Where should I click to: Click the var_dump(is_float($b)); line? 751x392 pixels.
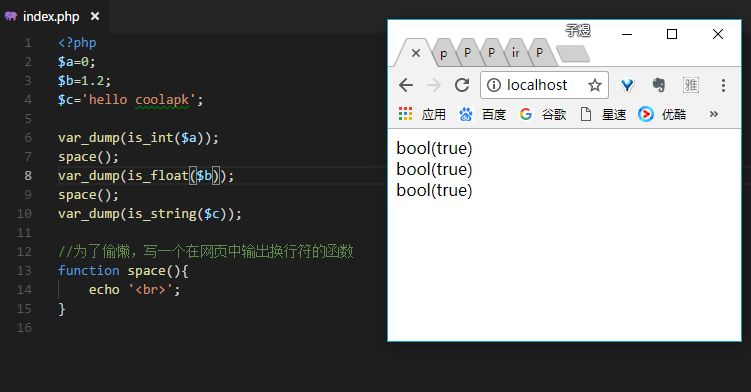tap(146, 176)
